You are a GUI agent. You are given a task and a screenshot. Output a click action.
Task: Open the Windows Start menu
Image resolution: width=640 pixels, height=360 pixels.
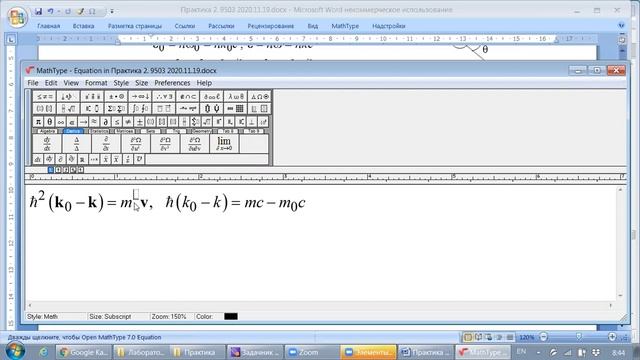coord(16,351)
